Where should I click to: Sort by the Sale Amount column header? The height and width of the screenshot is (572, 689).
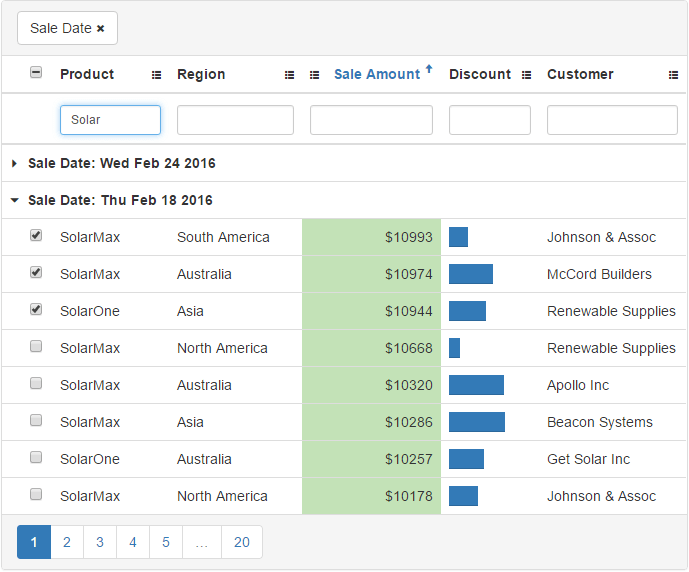tap(376, 74)
